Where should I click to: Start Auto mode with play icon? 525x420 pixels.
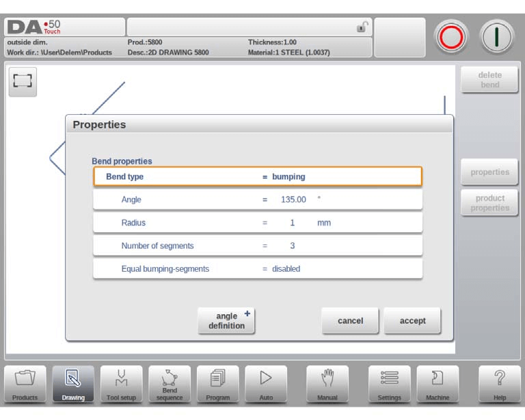(x=266, y=384)
